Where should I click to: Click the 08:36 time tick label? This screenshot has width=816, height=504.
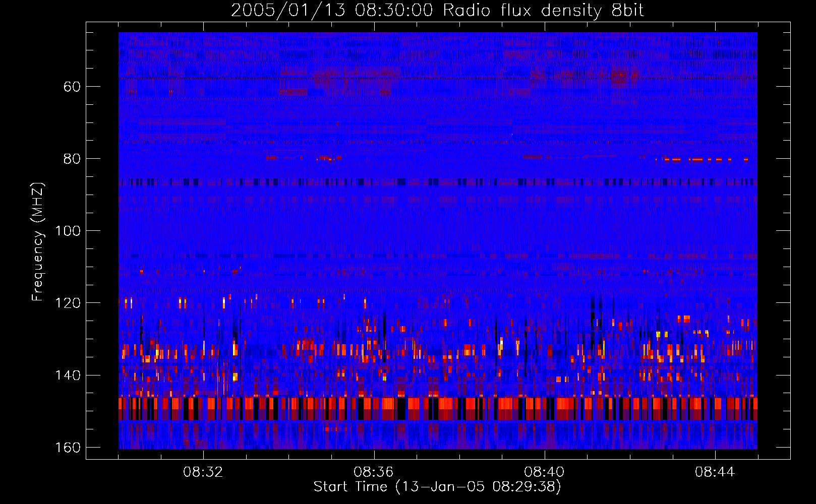374,472
